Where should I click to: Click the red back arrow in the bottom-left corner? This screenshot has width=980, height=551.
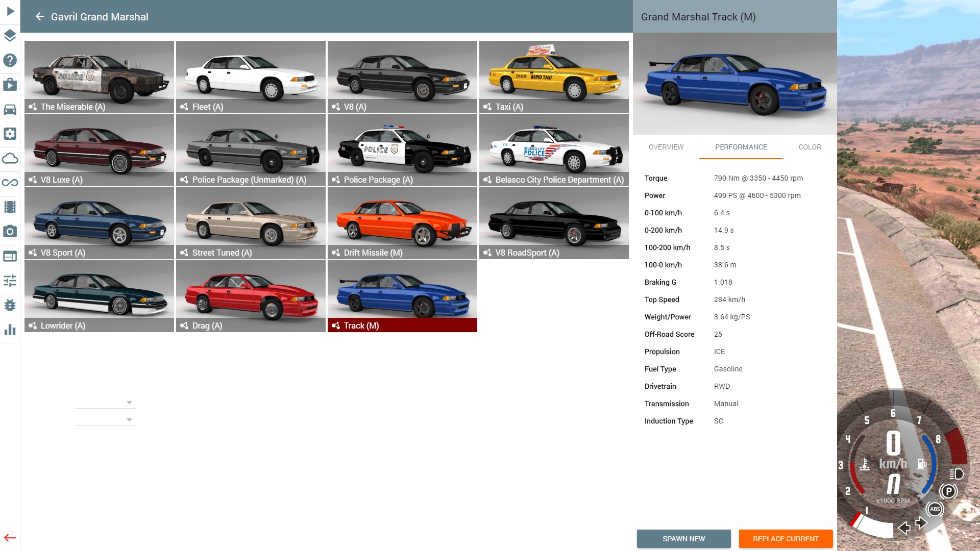point(10,538)
